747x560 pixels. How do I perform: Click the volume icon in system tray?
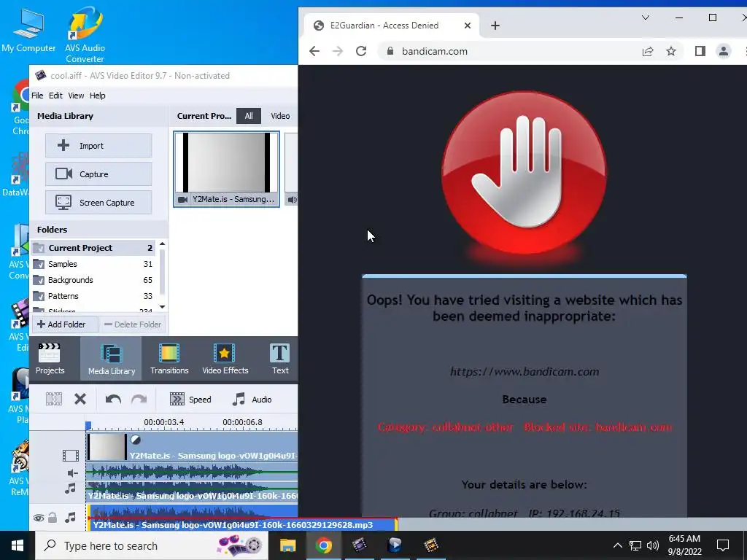[653, 545]
